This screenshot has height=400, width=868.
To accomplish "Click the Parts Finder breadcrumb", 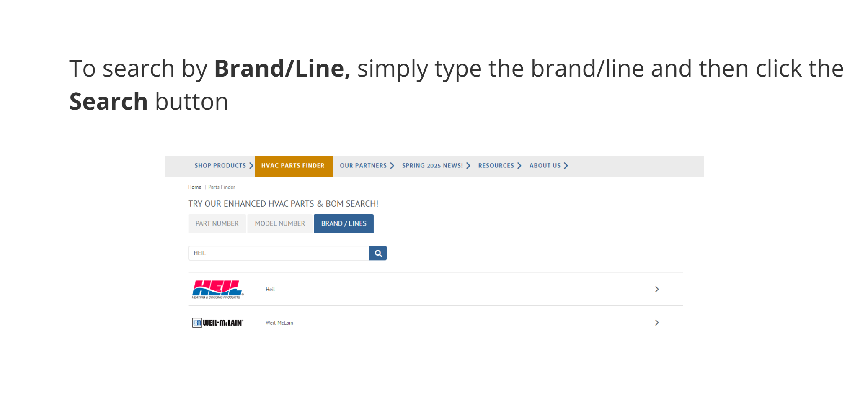I will click(222, 187).
